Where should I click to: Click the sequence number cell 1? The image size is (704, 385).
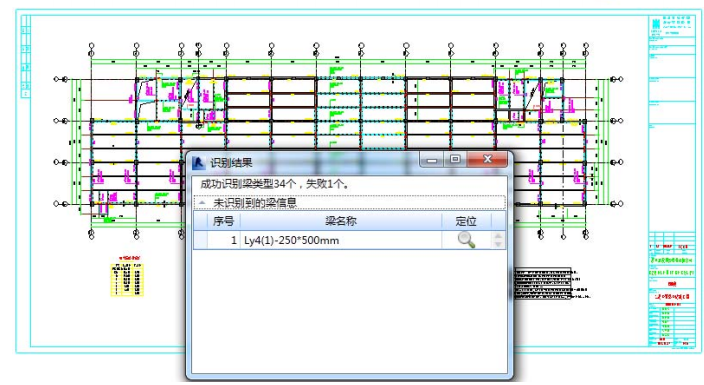click(x=223, y=240)
